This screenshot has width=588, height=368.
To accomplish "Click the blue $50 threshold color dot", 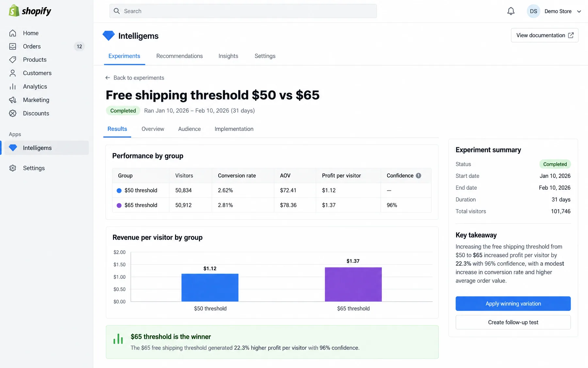I will [119, 191].
